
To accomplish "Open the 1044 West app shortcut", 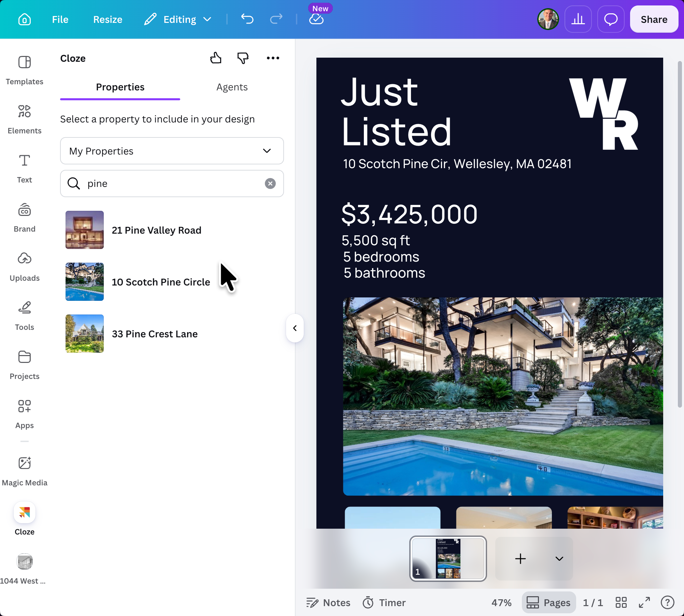I will (24, 569).
